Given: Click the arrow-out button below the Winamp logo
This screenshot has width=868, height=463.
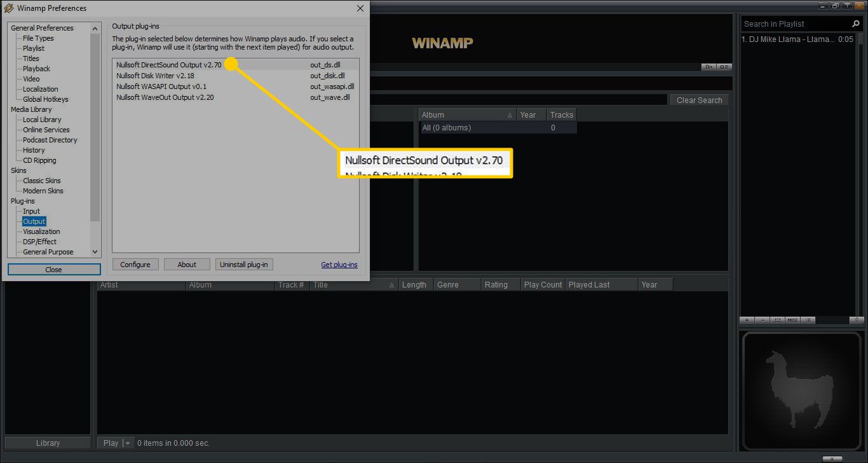Looking at the screenshot, I should point(709,67).
